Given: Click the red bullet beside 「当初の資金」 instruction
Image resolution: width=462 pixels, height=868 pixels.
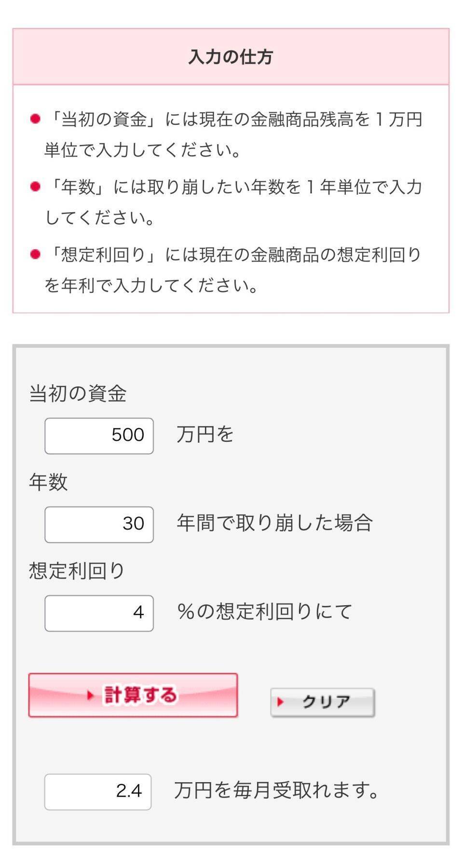Looking at the screenshot, I should click(x=35, y=119).
